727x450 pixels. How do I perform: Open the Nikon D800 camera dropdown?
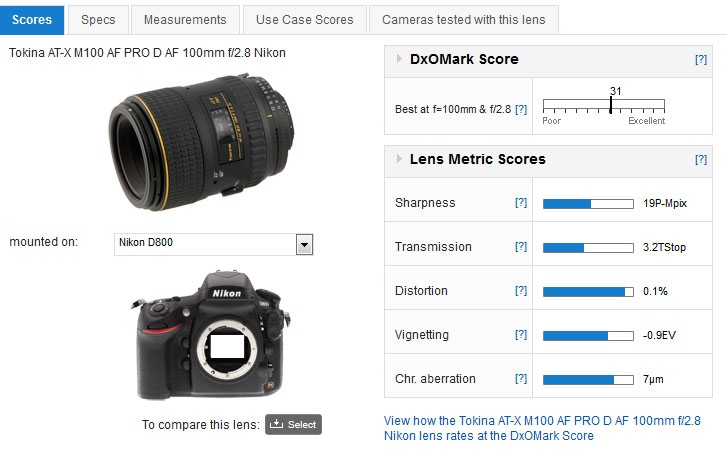213,244
